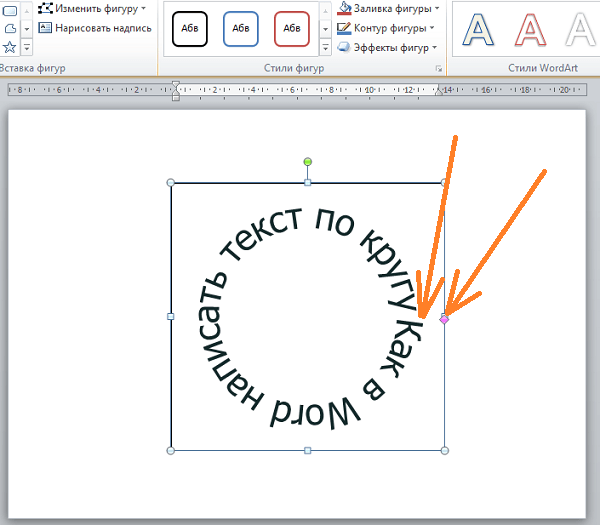The height and width of the screenshot is (525, 600).
Task: Click the pink diamond adjustment handle
Action: [444, 319]
